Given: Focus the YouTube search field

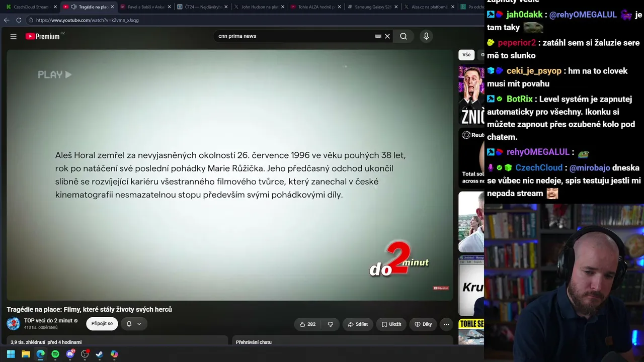Looking at the screenshot, I should (x=294, y=36).
